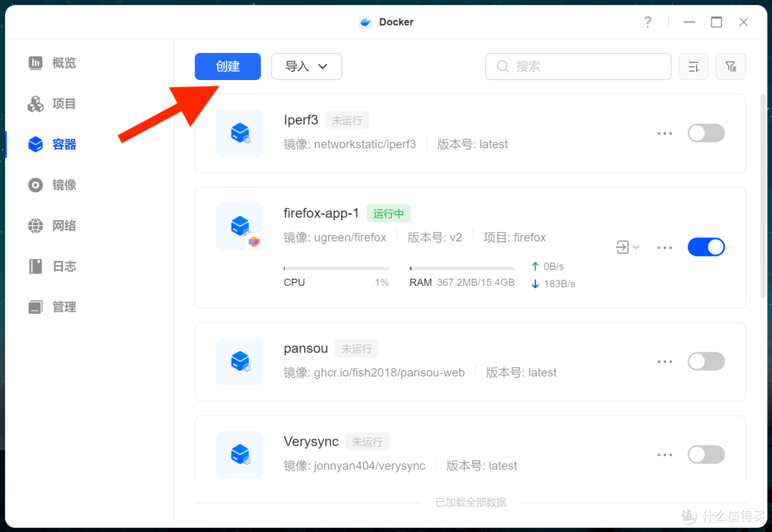Click the Iperf3 container name
The width and height of the screenshot is (772, 532).
pos(301,120)
